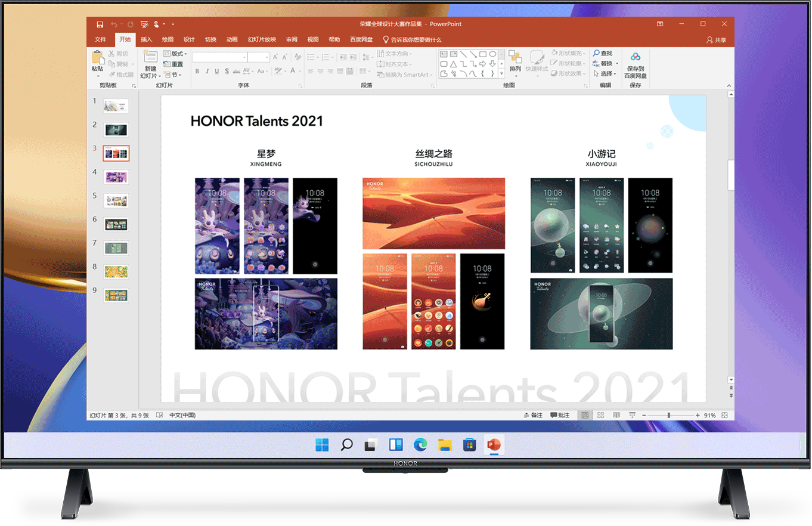Image resolution: width=812 pixels, height=526 pixels.
Task: Click the New Slide (新建幻灯片) icon
Action: 151,57
